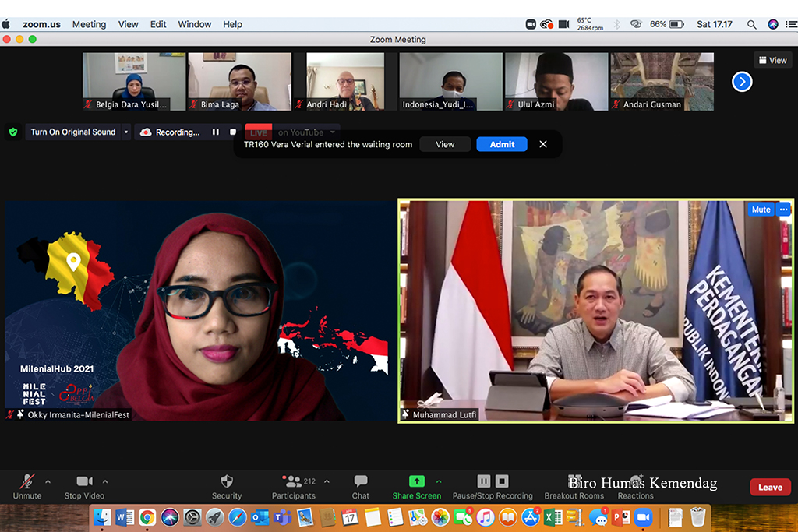Viewport: 798px width, 532px height.
Task: Pause the recording from the top bar
Action: [216, 132]
